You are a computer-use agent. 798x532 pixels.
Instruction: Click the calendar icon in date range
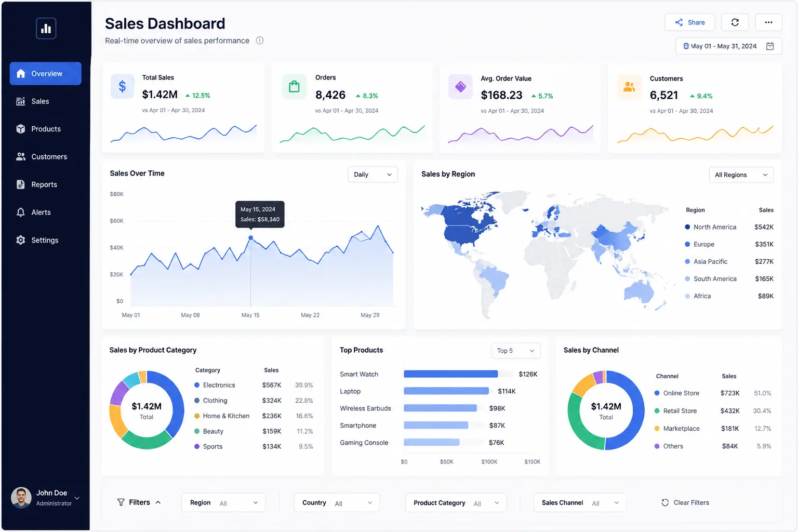click(770, 46)
